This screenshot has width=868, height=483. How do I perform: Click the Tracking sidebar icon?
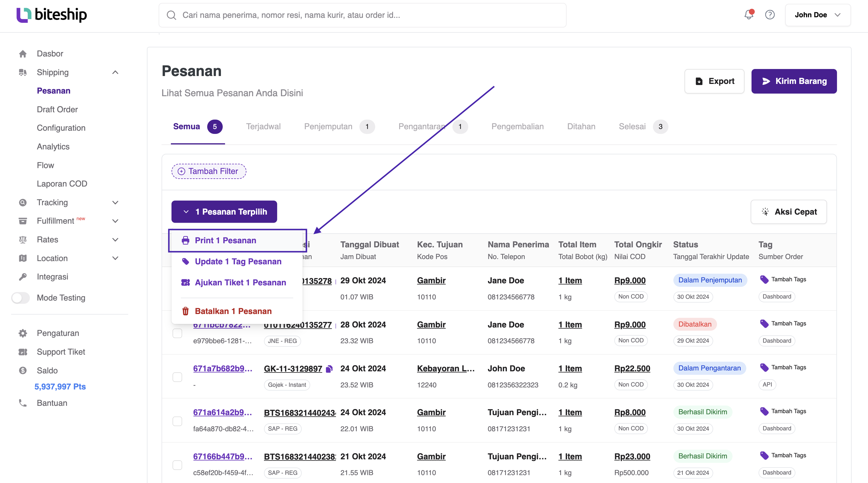23,202
